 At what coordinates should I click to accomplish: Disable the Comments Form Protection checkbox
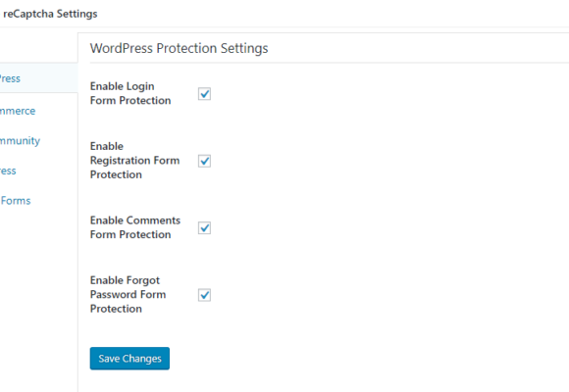(204, 227)
